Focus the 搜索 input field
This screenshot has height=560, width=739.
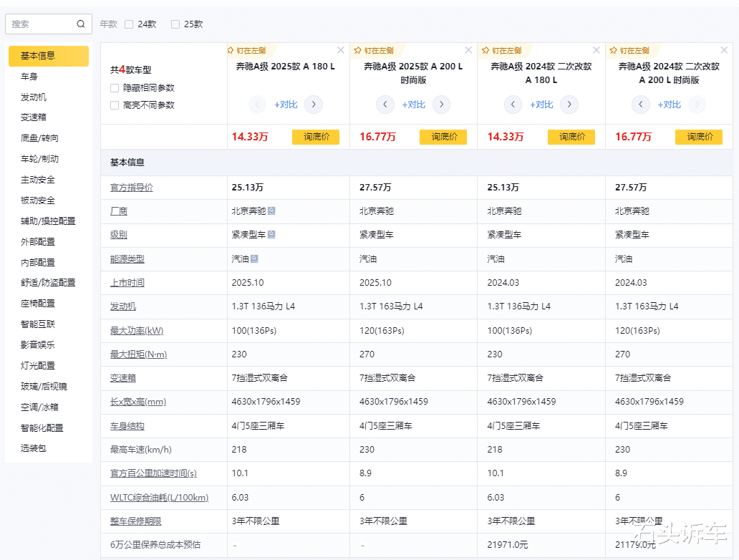(42, 24)
